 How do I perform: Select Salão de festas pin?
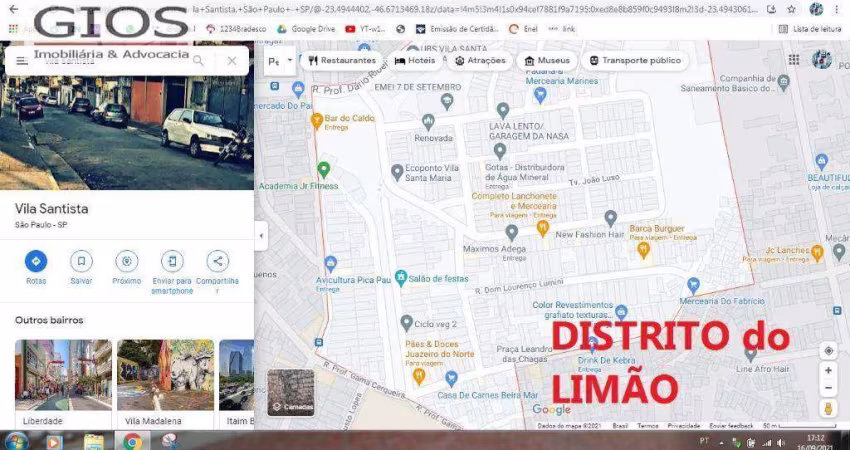coord(401,278)
